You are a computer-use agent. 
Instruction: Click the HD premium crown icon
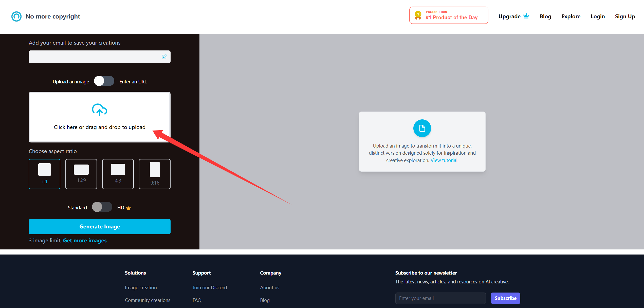[128, 208]
